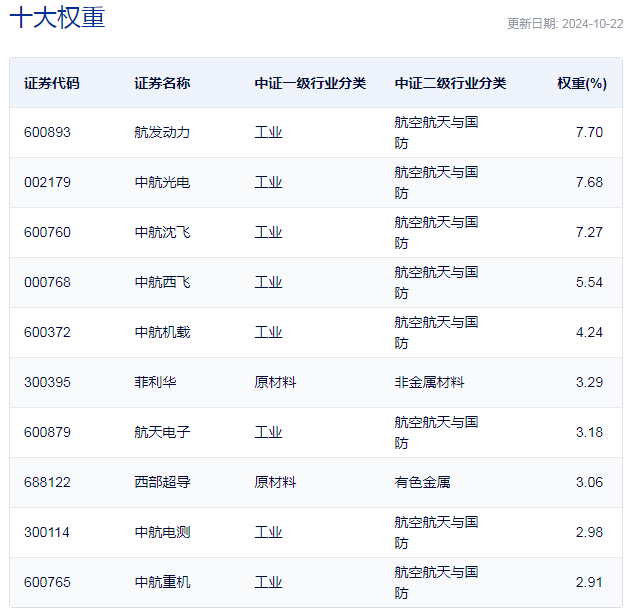The width and height of the screenshot is (628, 616).
Task: Click the 十大权重 heading
Action: coord(57,19)
